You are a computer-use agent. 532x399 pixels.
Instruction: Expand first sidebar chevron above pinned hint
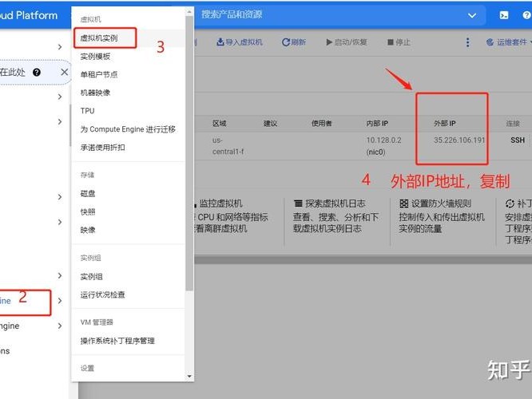click(60, 47)
